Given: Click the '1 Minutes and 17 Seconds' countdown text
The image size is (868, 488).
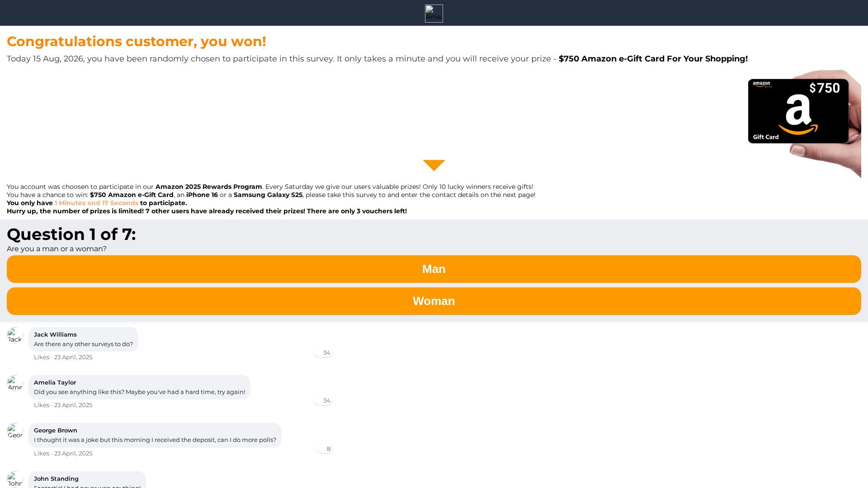Looking at the screenshot, I should tap(96, 203).
